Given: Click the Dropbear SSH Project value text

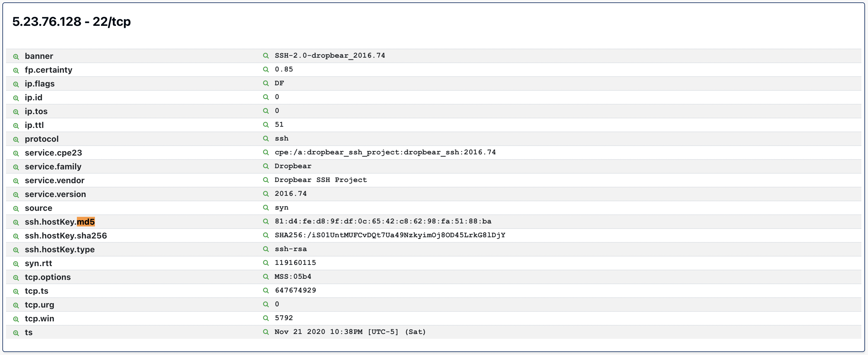Looking at the screenshot, I should point(320,180).
